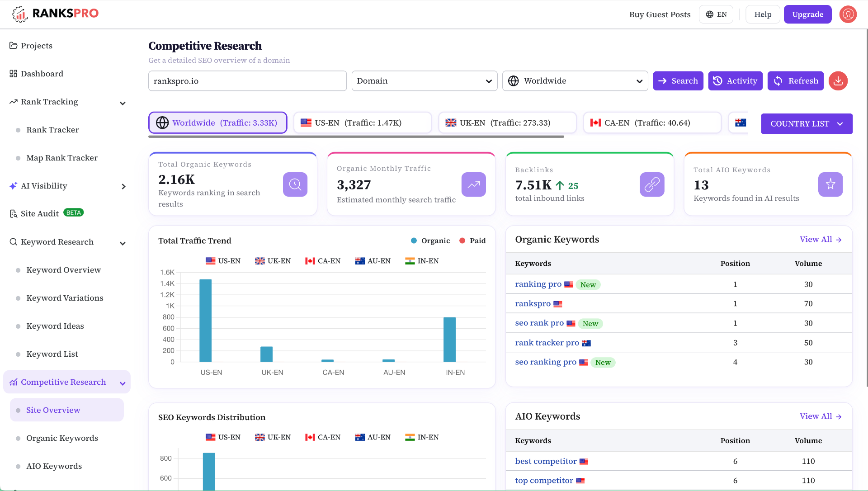Click the Site Audit document icon
This screenshot has height=491, width=868.
[14, 213]
